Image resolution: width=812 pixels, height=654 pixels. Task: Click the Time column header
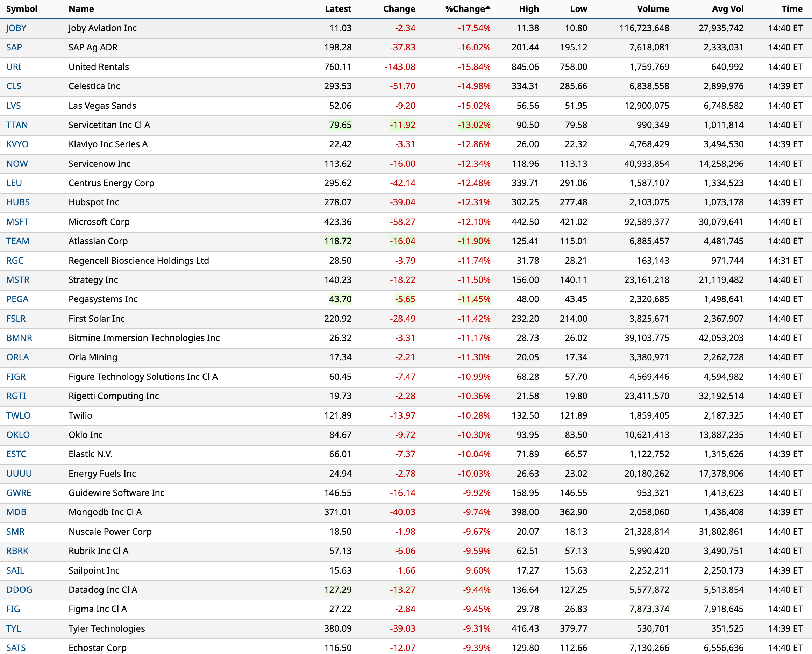coord(792,9)
